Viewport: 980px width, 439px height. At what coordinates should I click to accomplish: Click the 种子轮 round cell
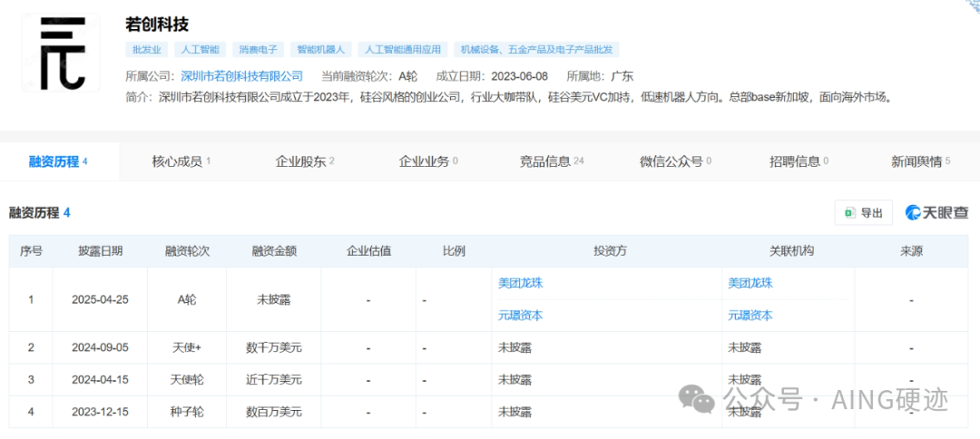(x=187, y=412)
